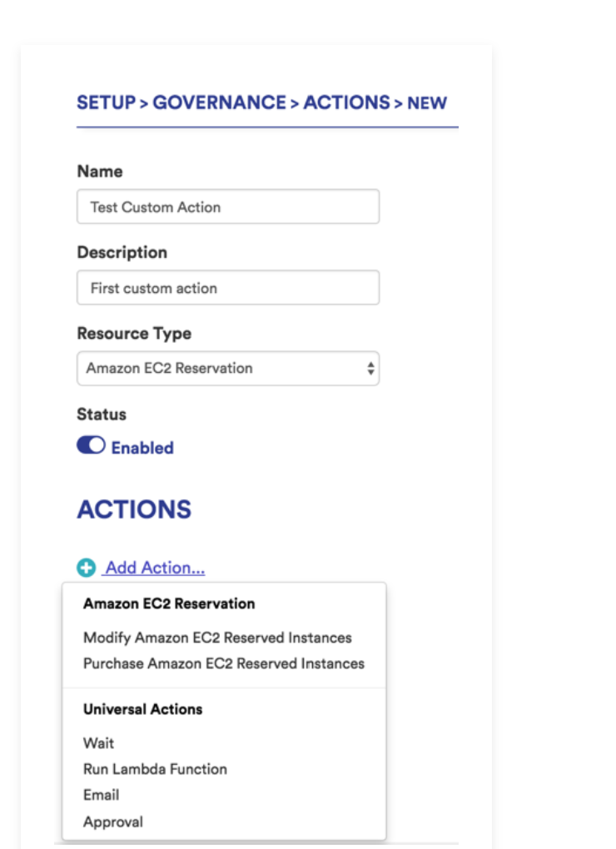This screenshot has height=849, width=616.
Task: Choose Run Lambda Function action
Action: pos(155,769)
